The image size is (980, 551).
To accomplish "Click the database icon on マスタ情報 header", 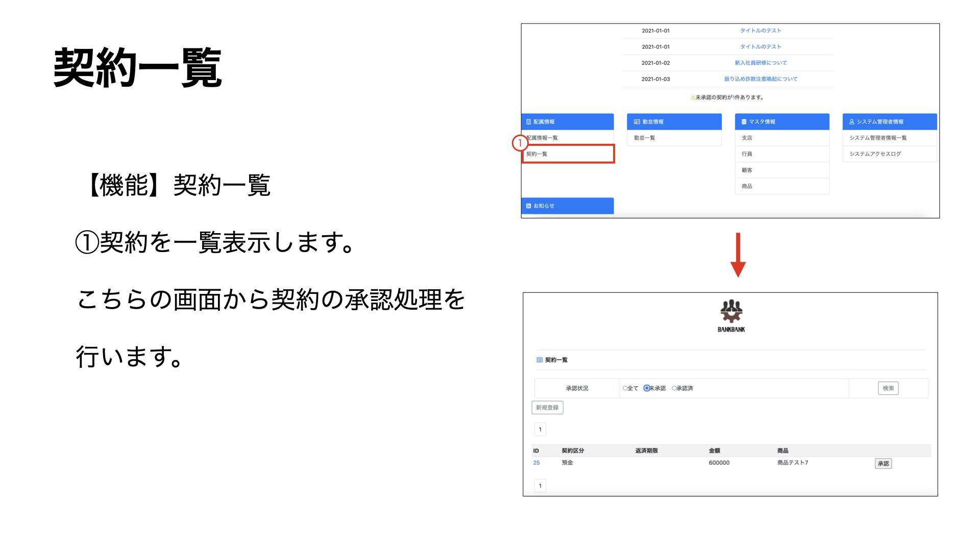I will coord(743,122).
